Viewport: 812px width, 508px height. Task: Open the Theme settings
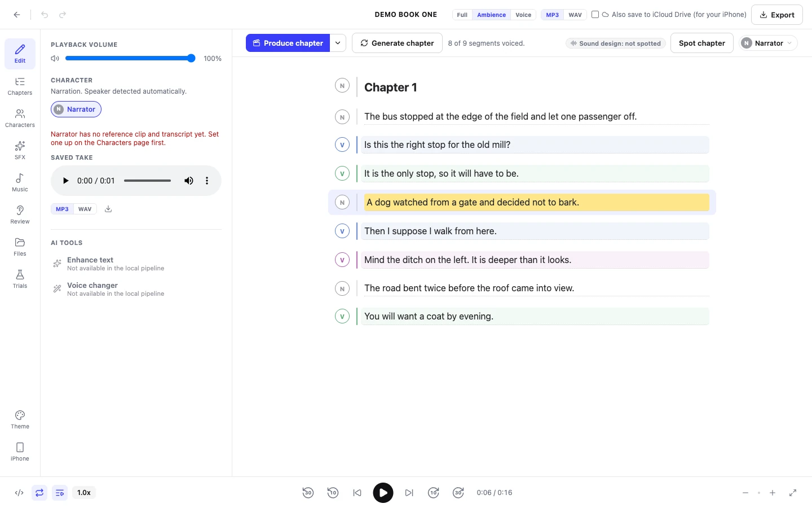(20, 420)
